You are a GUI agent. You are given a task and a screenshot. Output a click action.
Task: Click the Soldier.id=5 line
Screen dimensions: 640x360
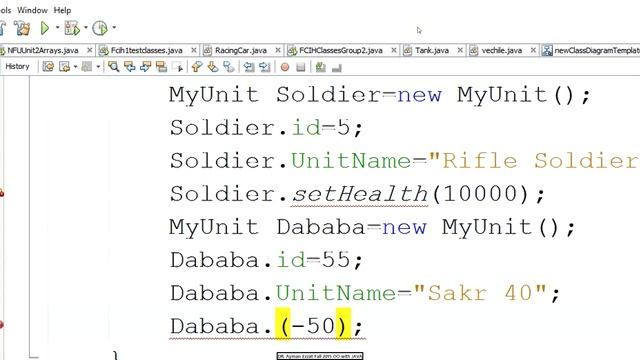coord(266,128)
